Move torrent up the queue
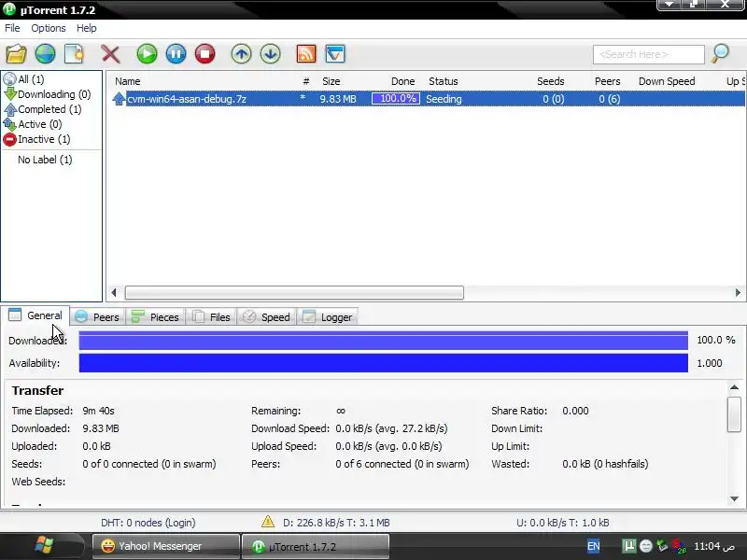 pos(242,54)
